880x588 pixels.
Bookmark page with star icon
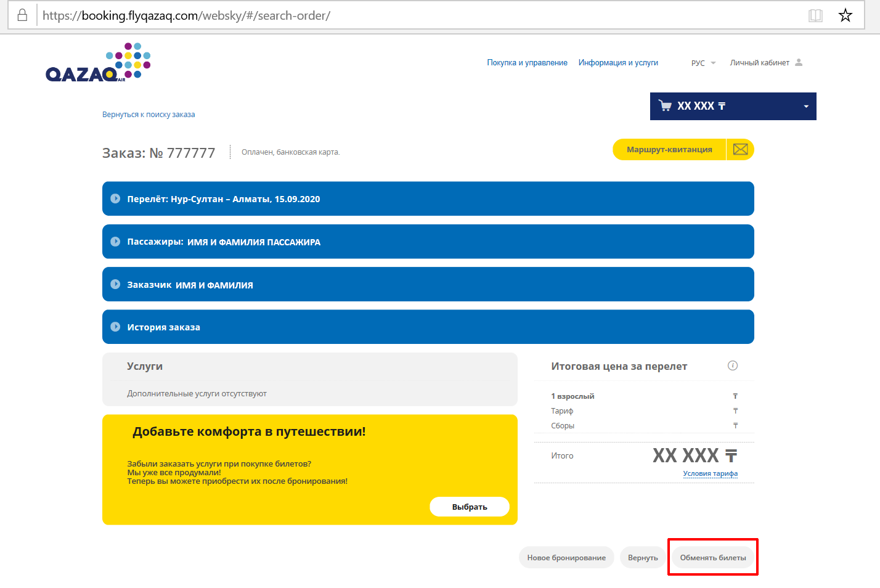coord(845,15)
